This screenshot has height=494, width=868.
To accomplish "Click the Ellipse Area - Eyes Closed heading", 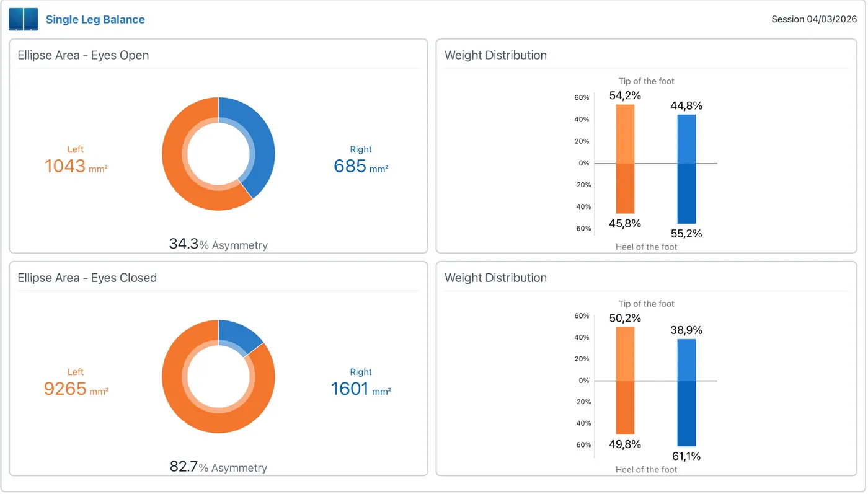I will click(x=87, y=278).
